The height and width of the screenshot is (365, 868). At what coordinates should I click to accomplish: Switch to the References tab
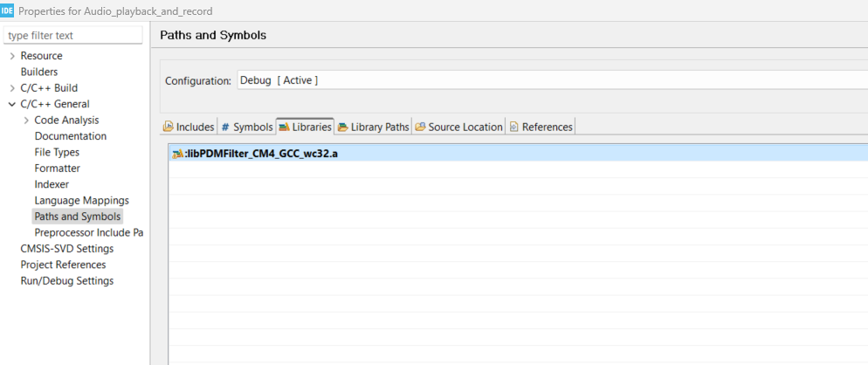tap(541, 127)
